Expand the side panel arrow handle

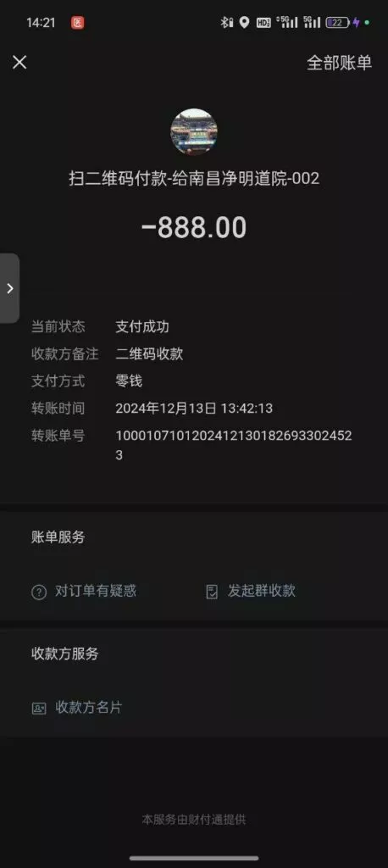(9, 288)
